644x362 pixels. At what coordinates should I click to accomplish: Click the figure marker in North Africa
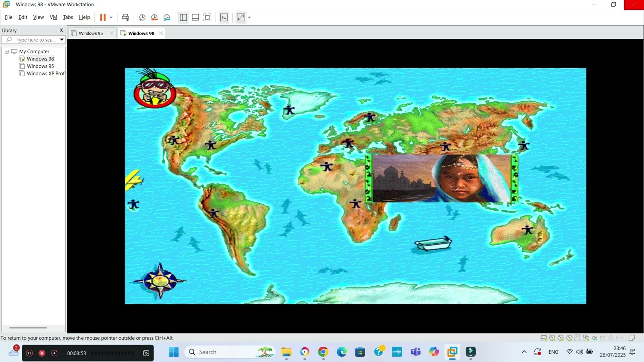point(327,166)
